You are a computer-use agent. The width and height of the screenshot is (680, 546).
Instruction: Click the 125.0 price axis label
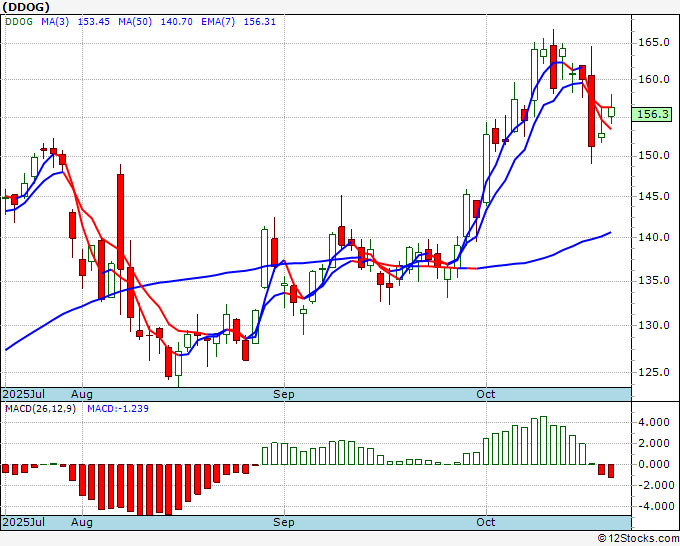click(x=654, y=372)
